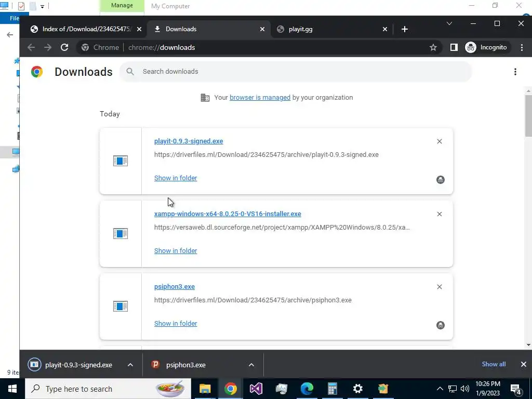The width and height of the screenshot is (532, 399).
Task: Close the Index of /Download tab
Action: coord(139,29)
